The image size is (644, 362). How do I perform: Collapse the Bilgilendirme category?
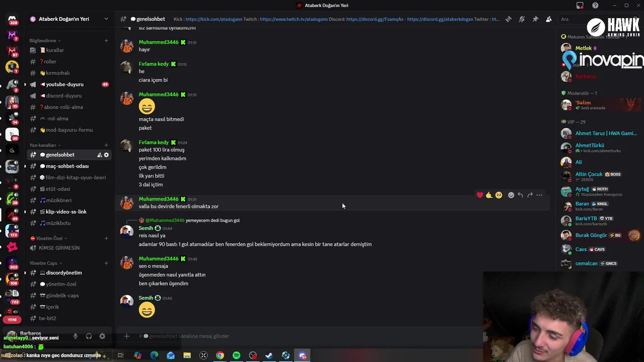pyautogui.click(x=45, y=40)
